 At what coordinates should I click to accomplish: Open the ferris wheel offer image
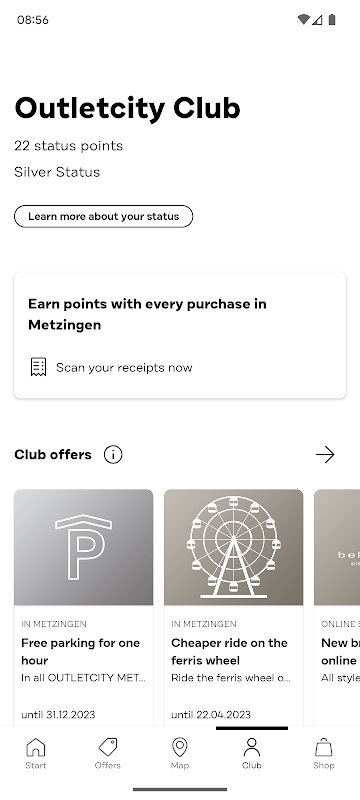(x=234, y=547)
